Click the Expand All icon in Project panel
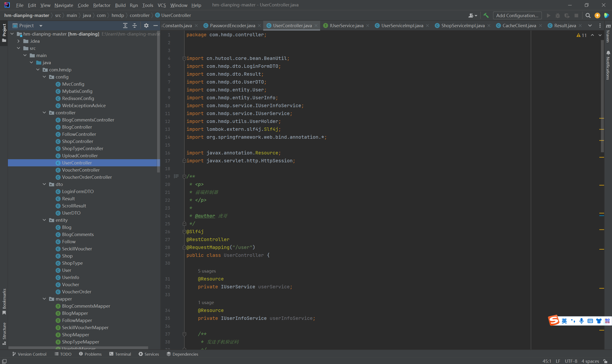 [125, 26]
